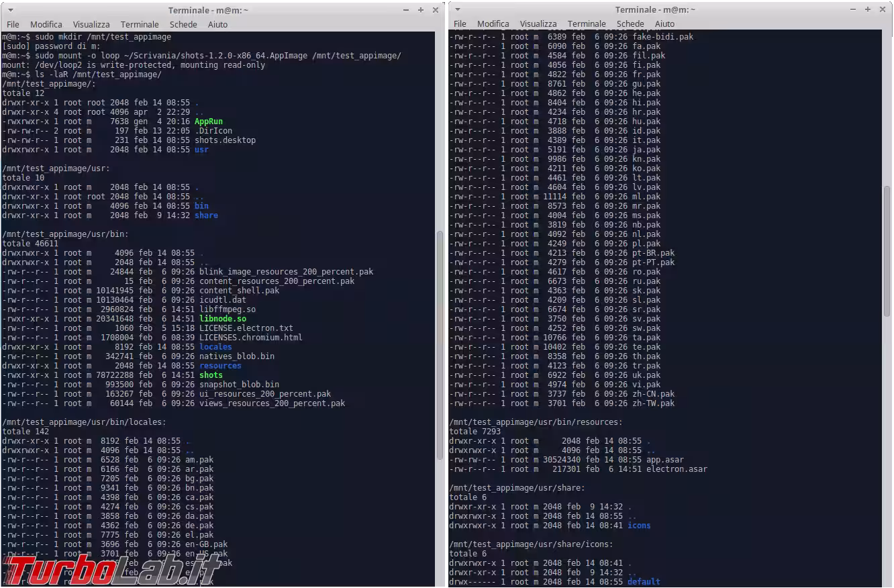Minimize the left terminal window
Viewport: 894px width, 588px height.
pos(407,10)
